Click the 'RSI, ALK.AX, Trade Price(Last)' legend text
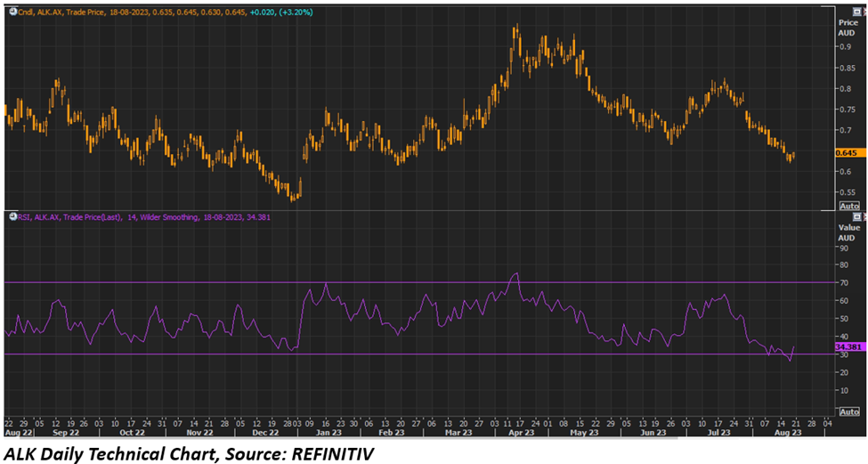868x464 pixels. (x=69, y=217)
